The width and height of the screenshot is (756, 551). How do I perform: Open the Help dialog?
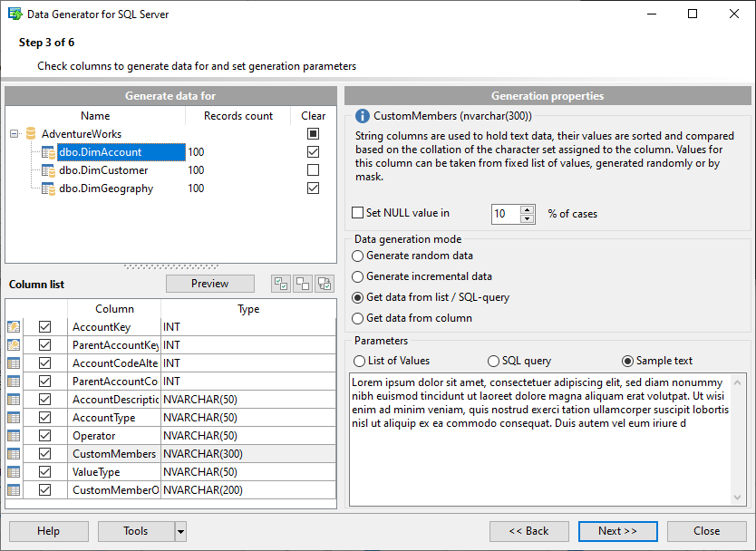[48, 531]
